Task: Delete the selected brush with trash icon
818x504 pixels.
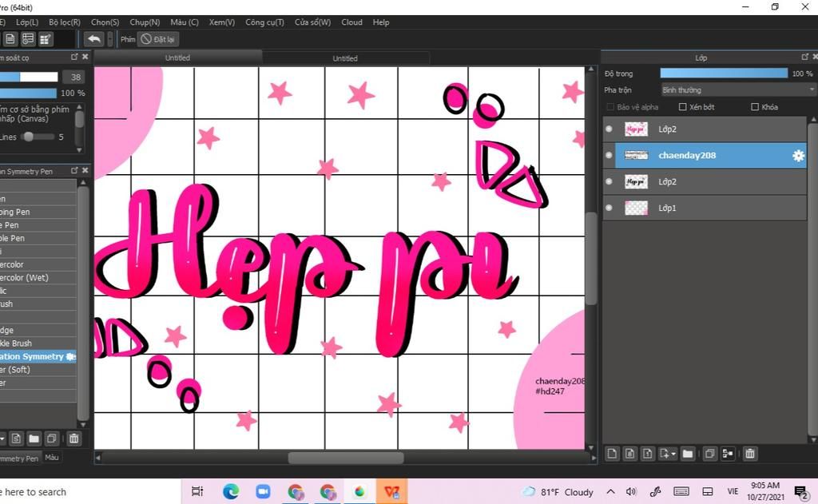Action: pos(74,439)
